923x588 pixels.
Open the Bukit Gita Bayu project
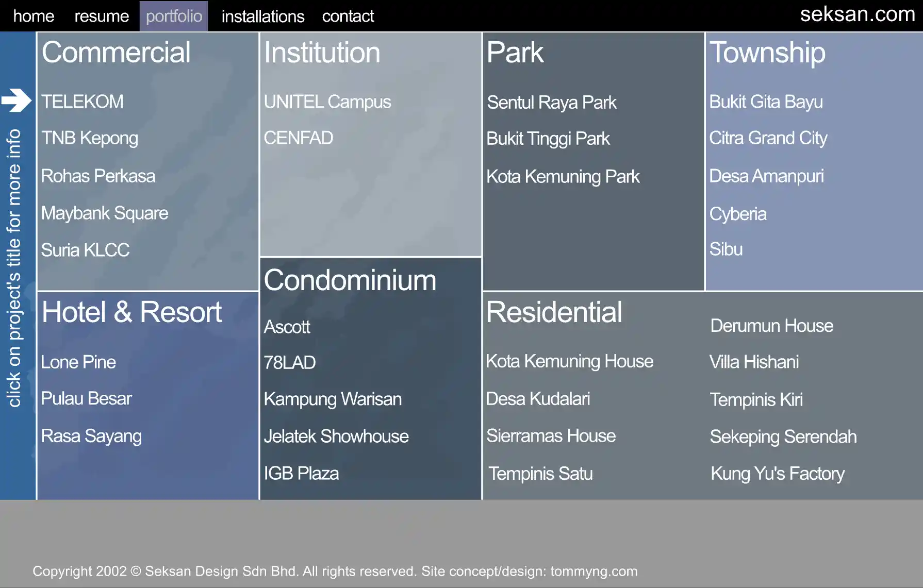[766, 102]
